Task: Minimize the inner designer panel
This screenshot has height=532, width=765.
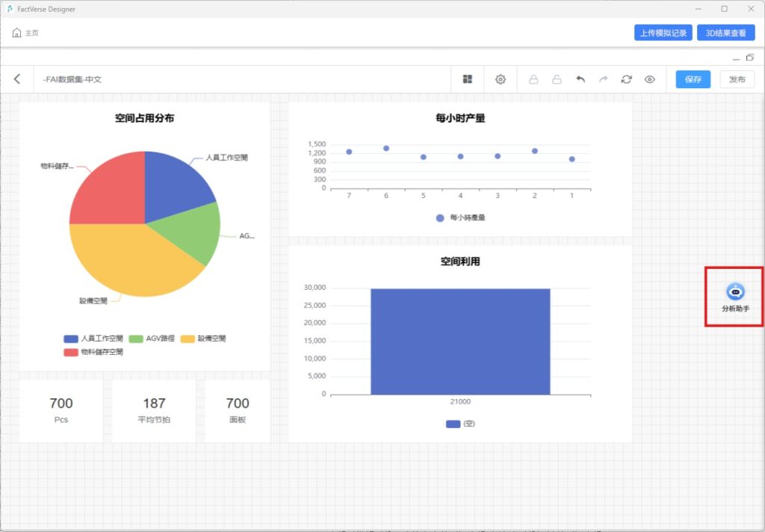Action: [x=737, y=58]
